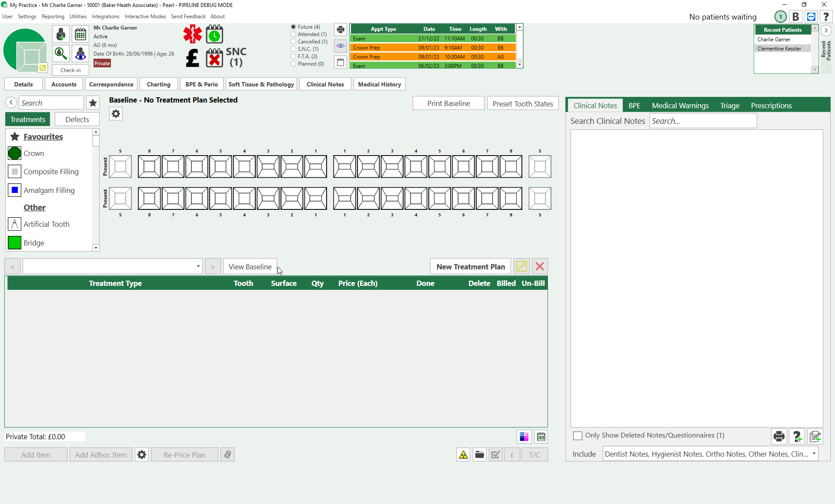Switch to the Medical Warnings tab
Viewport: 835px width, 504px height.
click(680, 106)
